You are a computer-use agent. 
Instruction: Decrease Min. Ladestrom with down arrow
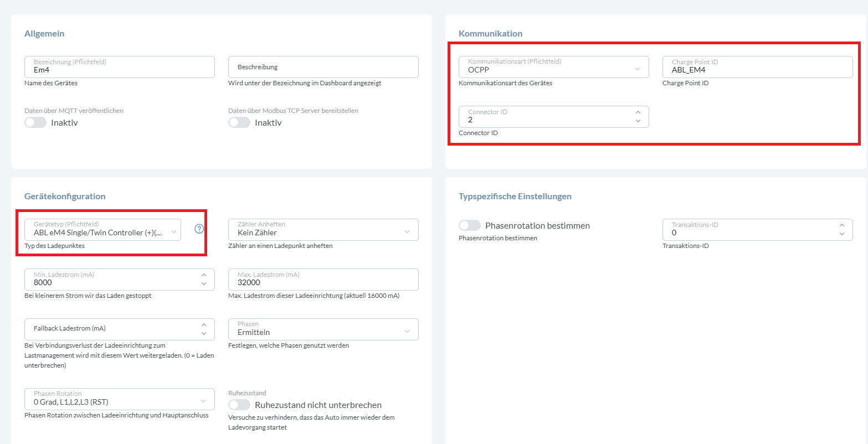[204, 283]
